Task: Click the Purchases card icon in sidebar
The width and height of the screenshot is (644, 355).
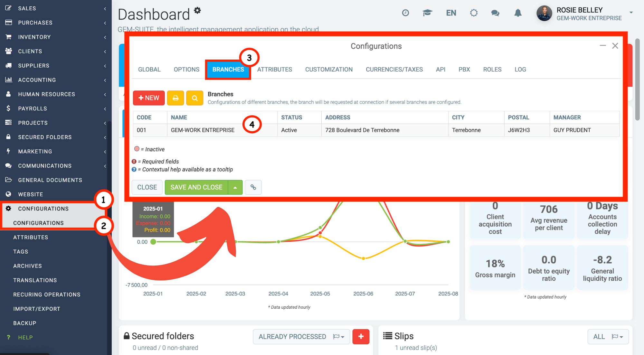Action: 9,23
